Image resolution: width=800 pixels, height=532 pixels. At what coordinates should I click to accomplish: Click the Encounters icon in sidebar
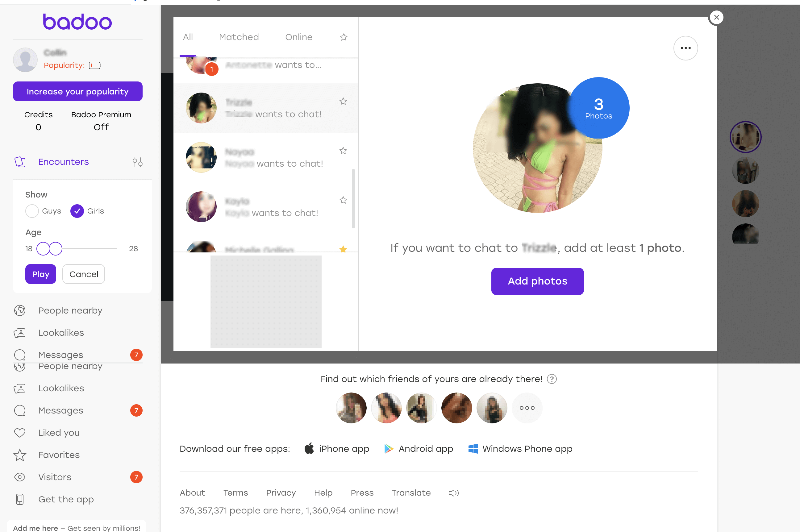(20, 161)
